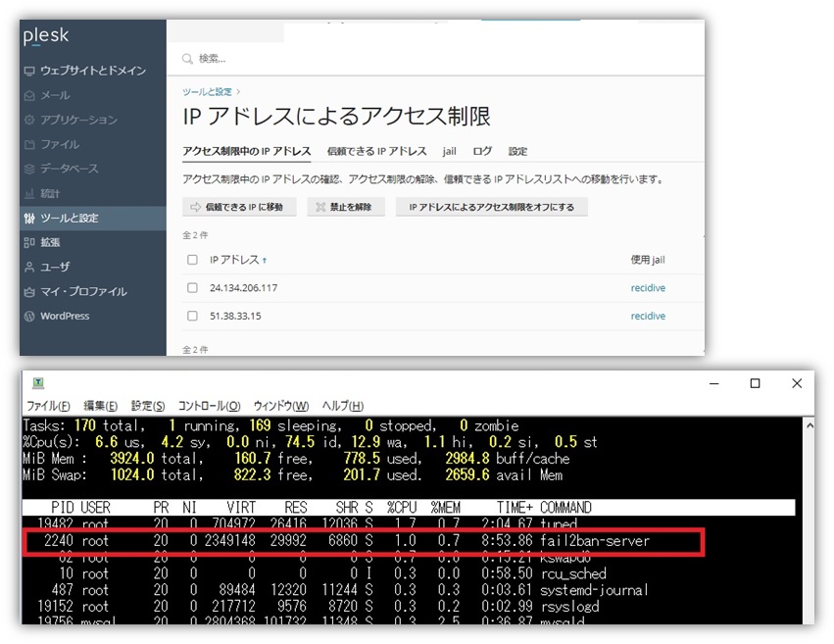This screenshot has width=834, height=644.
Task: Click the fail2ban-server process row
Action: (364, 541)
